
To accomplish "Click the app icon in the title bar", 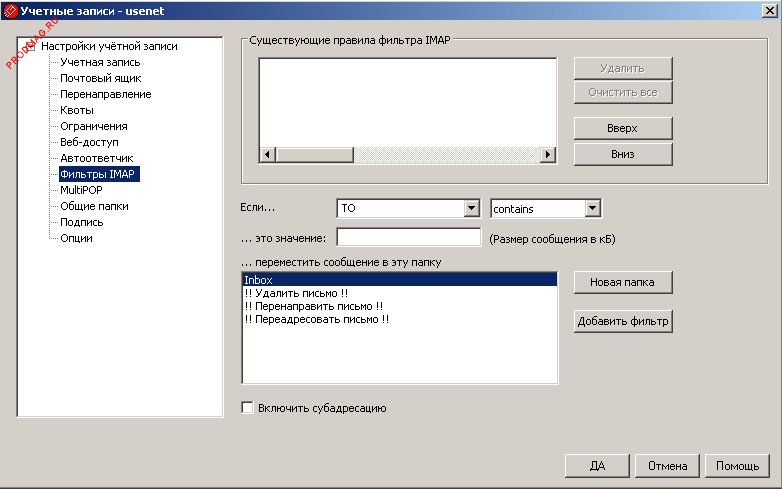I will click(x=11, y=10).
